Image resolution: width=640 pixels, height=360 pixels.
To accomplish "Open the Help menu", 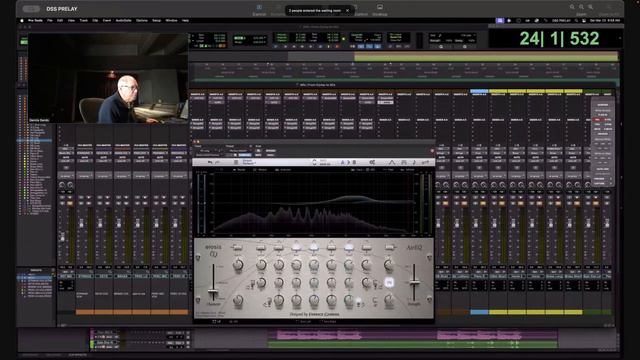I will 185,20.
